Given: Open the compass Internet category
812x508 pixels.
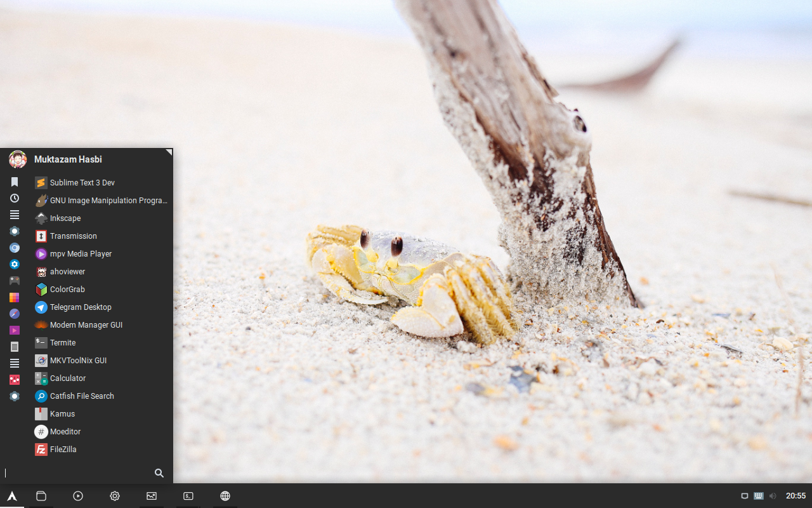Looking at the screenshot, I should pyautogui.click(x=14, y=314).
